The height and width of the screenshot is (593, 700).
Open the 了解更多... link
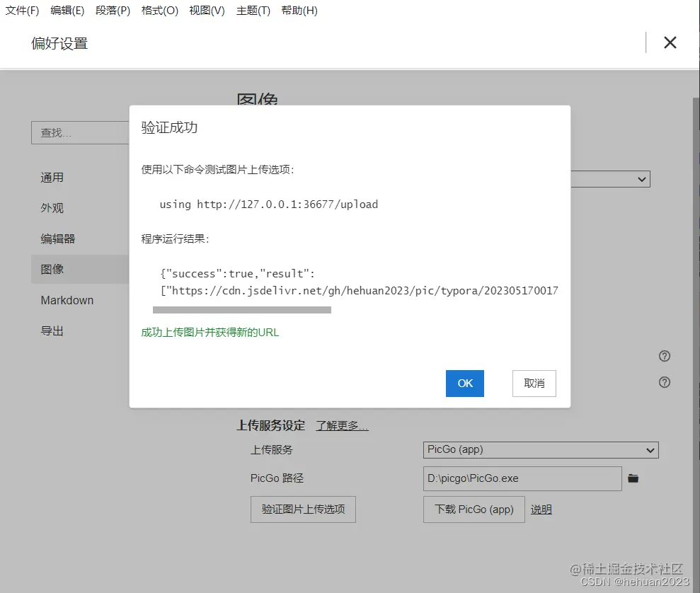(342, 426)
